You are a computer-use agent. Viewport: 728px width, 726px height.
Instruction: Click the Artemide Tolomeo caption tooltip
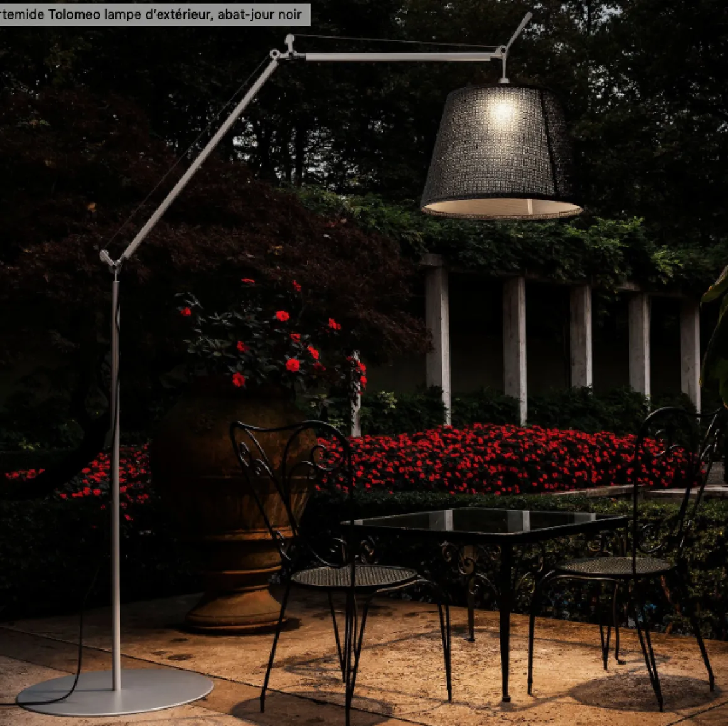[154, 14]
